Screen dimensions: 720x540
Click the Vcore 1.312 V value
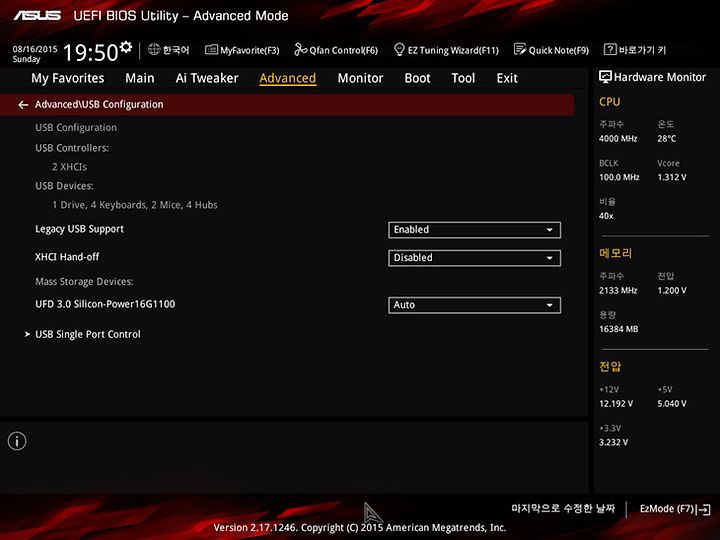(672, 177)
